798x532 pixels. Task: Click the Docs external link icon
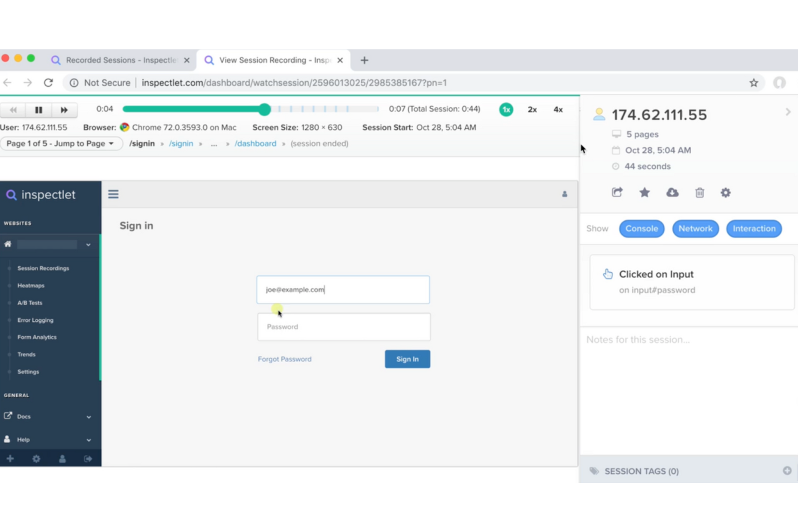pos(8,416)
